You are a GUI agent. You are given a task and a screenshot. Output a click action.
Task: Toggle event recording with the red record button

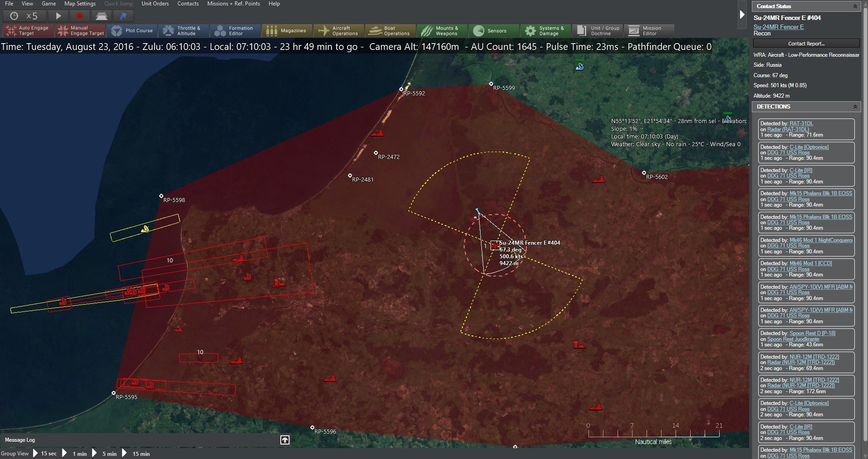[79, 16]
